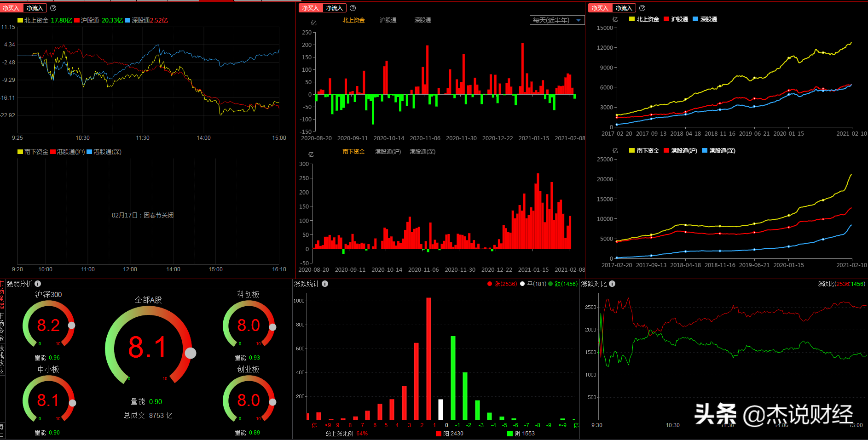
Task: Click the info icon beside 强弱分析
Action: [38, 284]
